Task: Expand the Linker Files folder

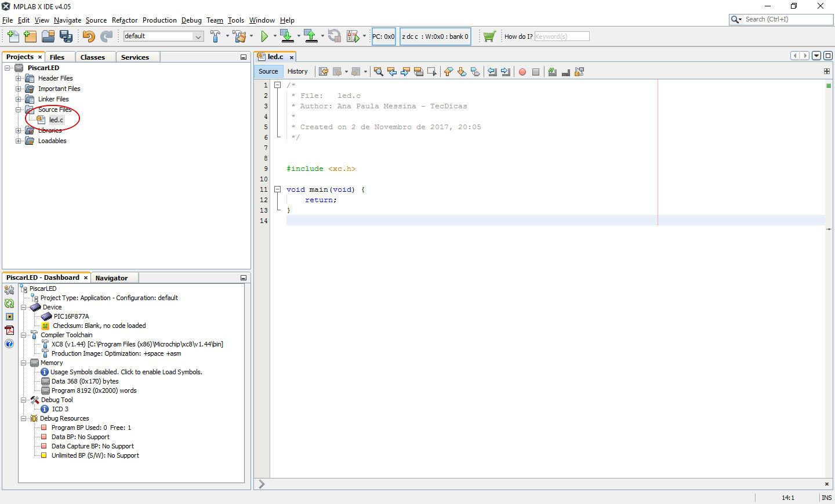Action: click(x=18, y=99)
